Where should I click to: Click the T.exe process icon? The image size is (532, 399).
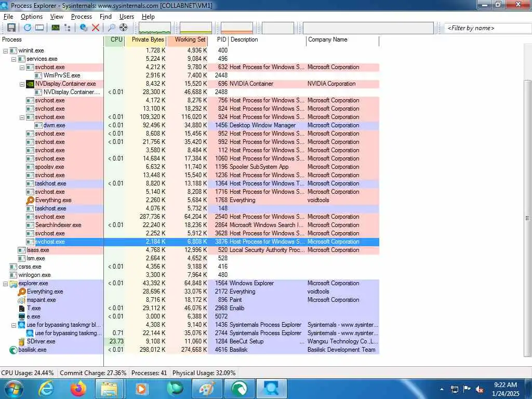pos(22,309)
